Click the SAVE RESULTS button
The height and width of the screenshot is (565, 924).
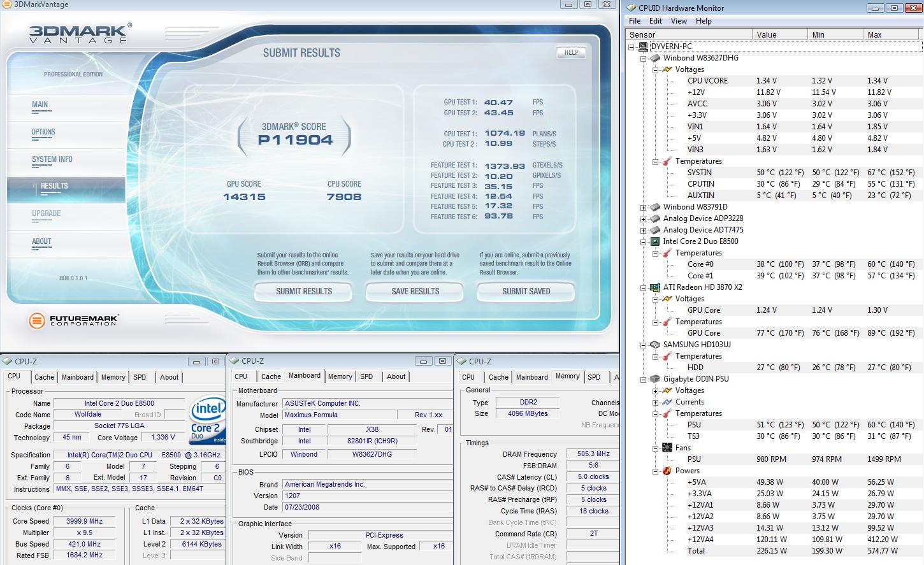415,291
